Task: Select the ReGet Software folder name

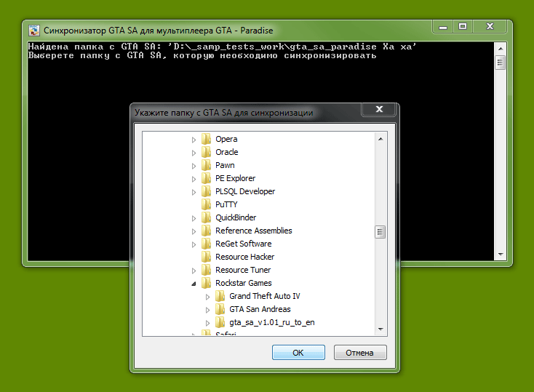Action: pos(244,244)
